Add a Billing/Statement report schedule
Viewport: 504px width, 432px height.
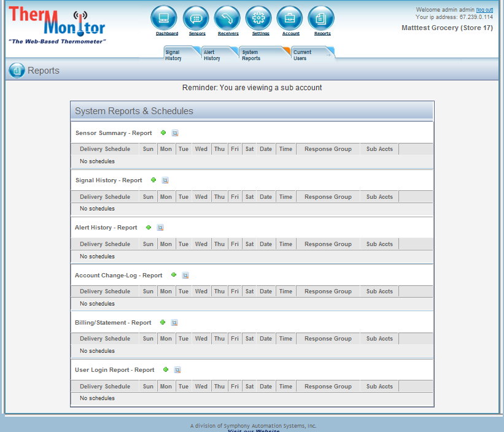click(163, 322)
